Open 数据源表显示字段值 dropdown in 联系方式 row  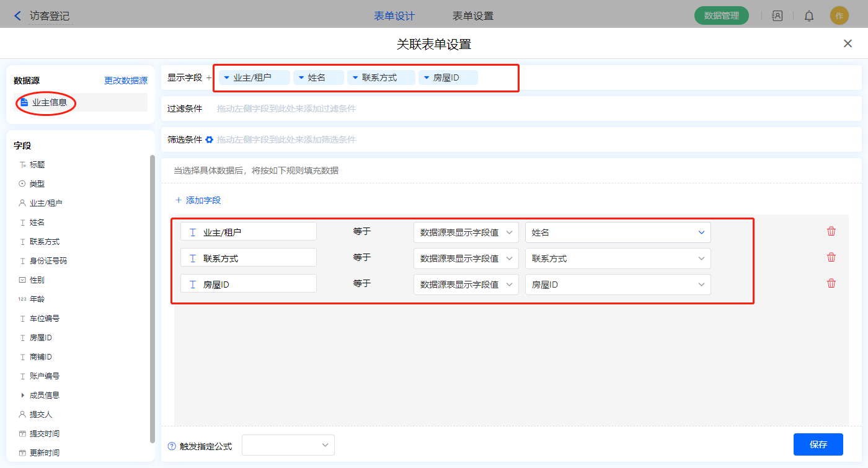[x=466, y=258]
